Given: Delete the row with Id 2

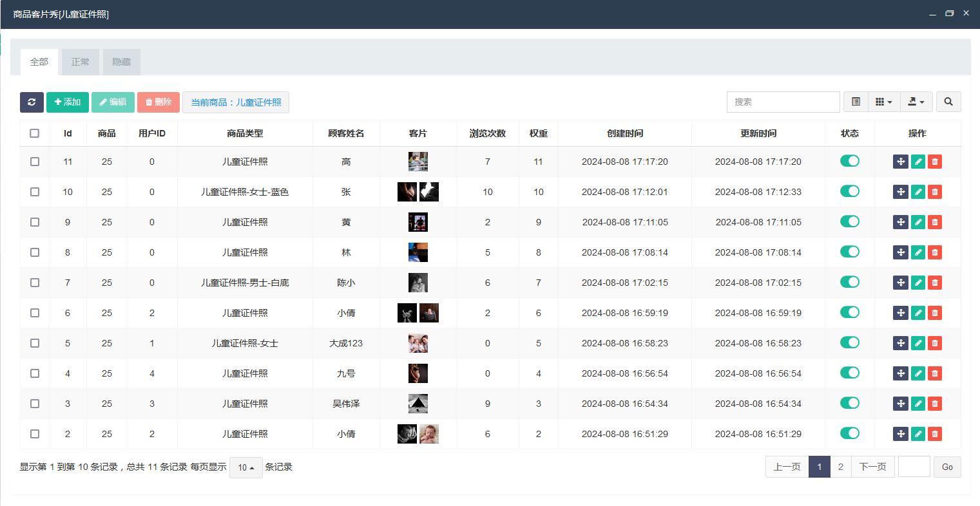Looking at the screenshot, I should coord(935,434).
